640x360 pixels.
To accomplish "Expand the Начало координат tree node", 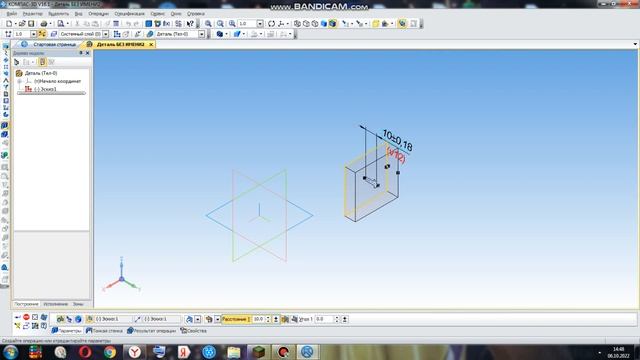I will click(19, 81).
